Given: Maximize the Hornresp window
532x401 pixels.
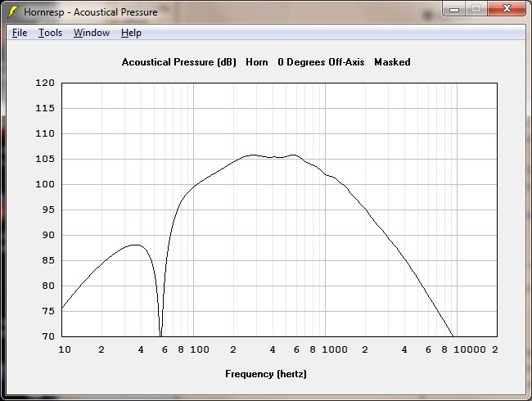Looking at the screenshot, I should point(476,9).
